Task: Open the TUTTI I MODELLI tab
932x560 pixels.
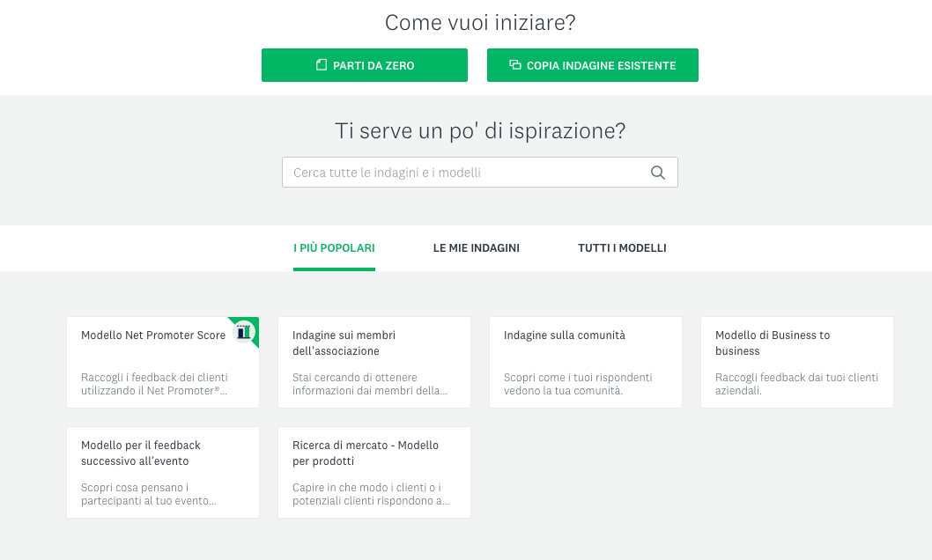Action: pos(622,248)
